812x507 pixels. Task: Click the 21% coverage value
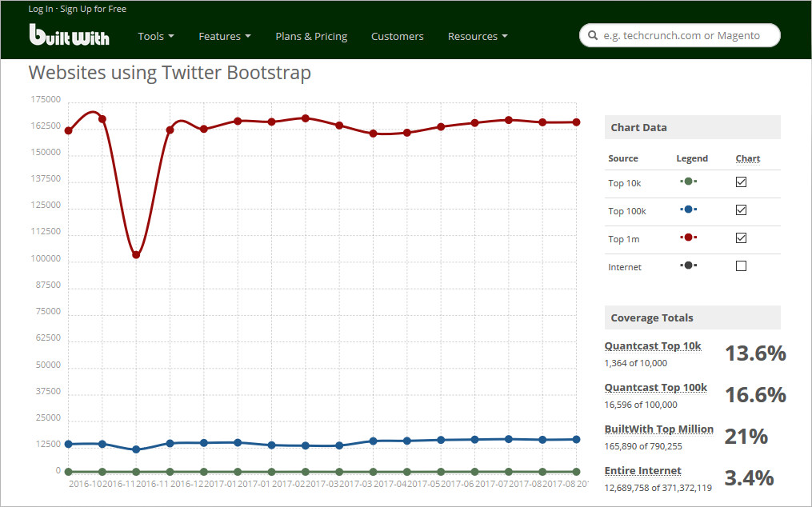pos(746,436)
